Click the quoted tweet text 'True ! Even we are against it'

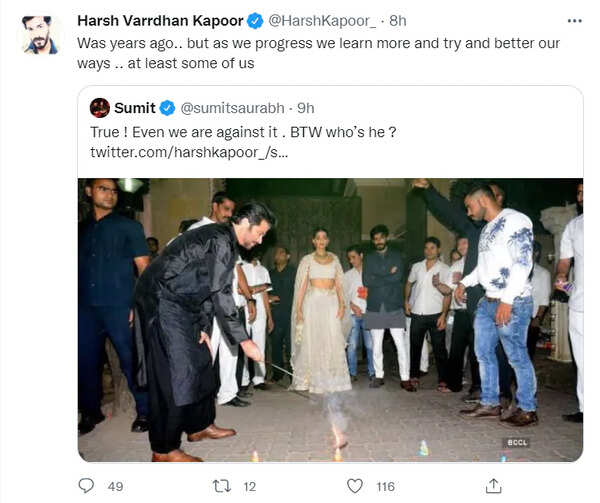[192, 130]
